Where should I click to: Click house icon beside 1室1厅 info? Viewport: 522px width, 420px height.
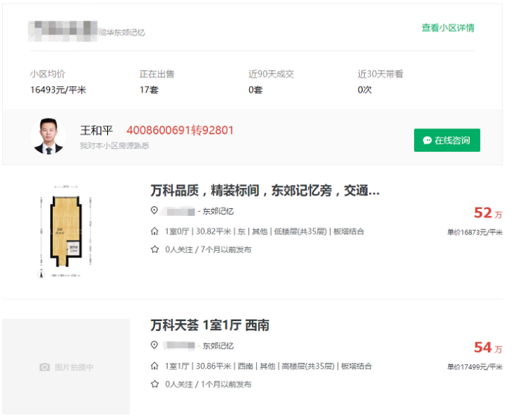pyautogui.click(x=154, y=366)
